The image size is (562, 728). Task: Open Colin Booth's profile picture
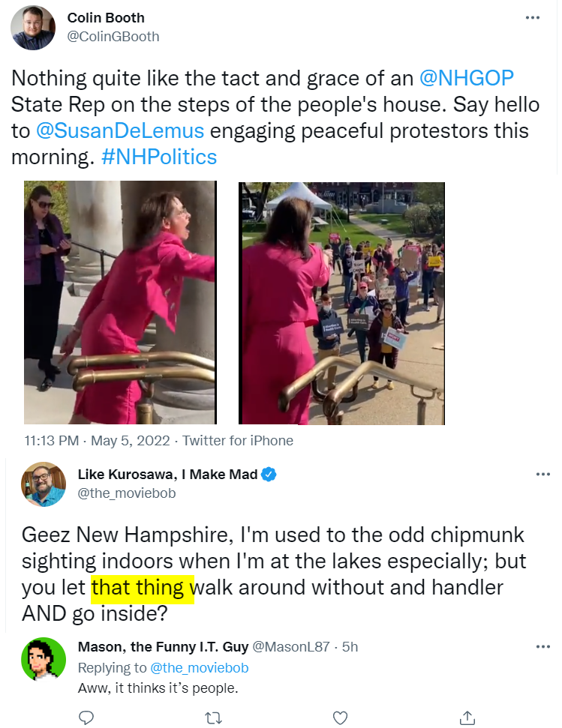[x=33, y=28]
